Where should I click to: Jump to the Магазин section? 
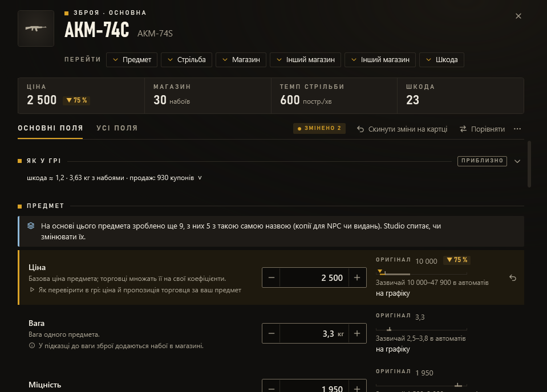[x=241, y=60]
